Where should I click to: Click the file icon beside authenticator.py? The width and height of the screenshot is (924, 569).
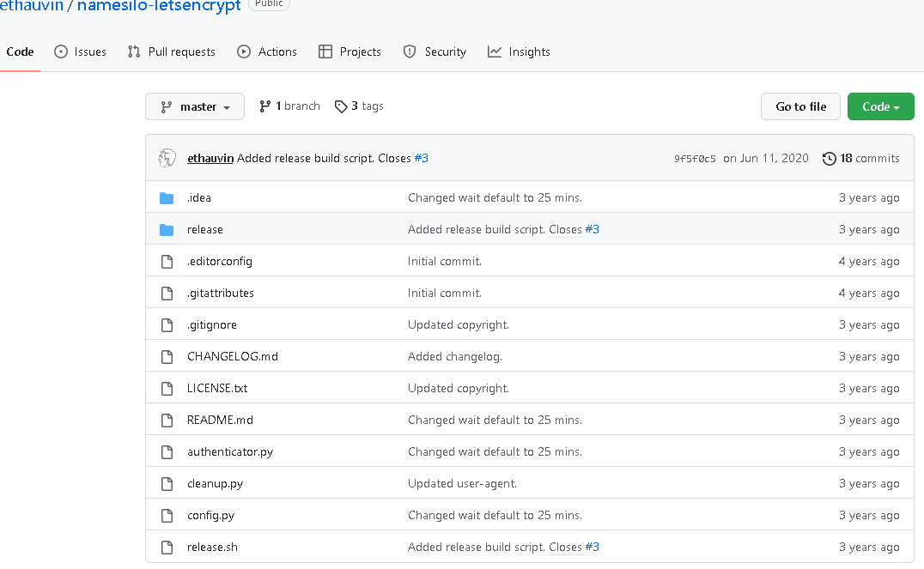click(167, 452)
